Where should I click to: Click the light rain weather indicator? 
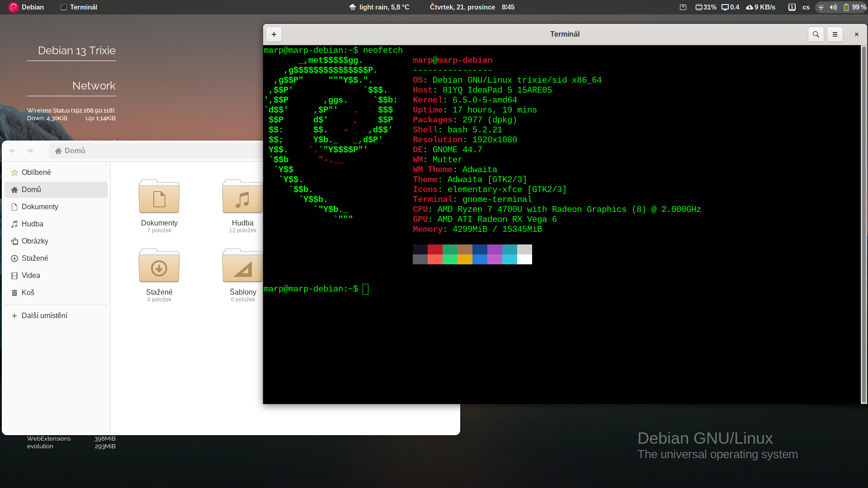(379, 7)
